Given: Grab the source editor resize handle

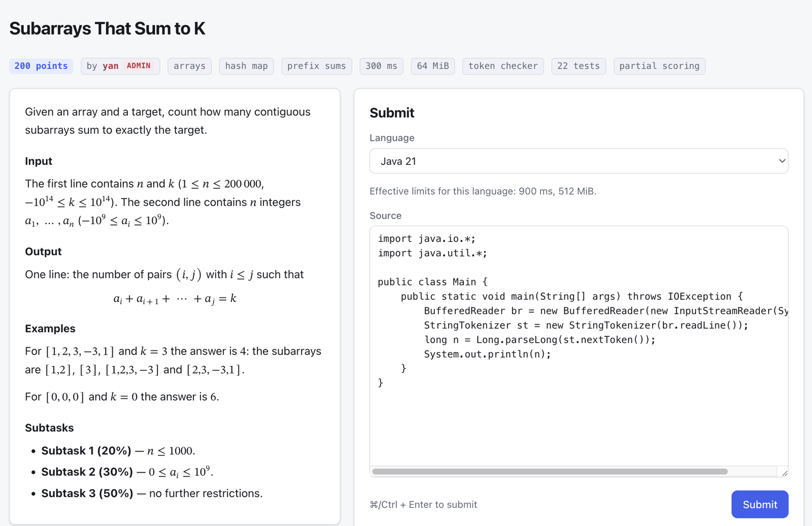Looking at the screenshot, I should [x=784, y=473].
